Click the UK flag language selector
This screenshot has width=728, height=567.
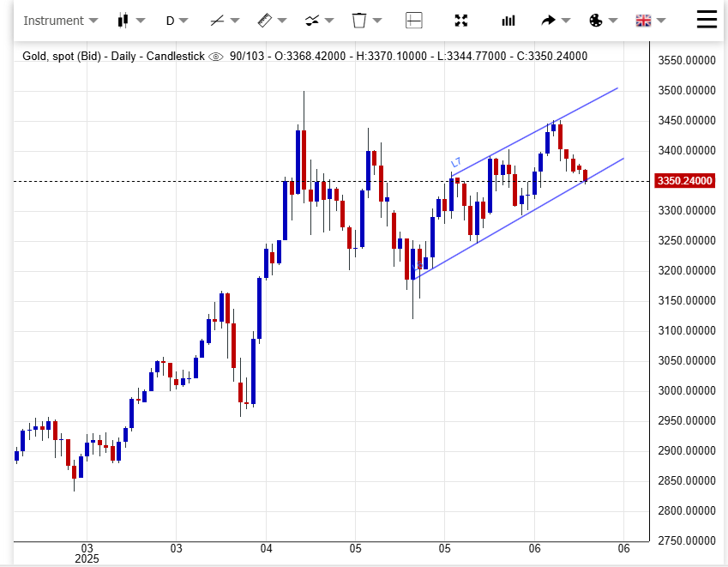643,21
